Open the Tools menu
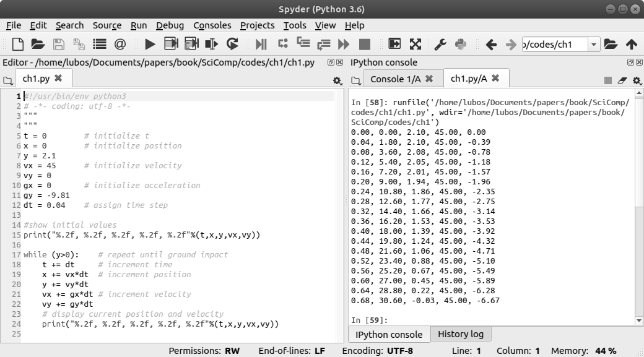The image size is (644, 357). point(295,25)
